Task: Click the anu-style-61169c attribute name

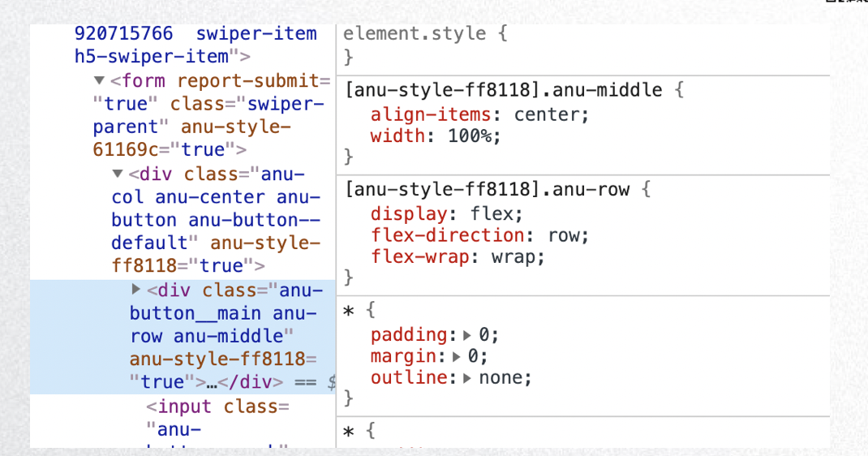Action: [x=191, y=139]
